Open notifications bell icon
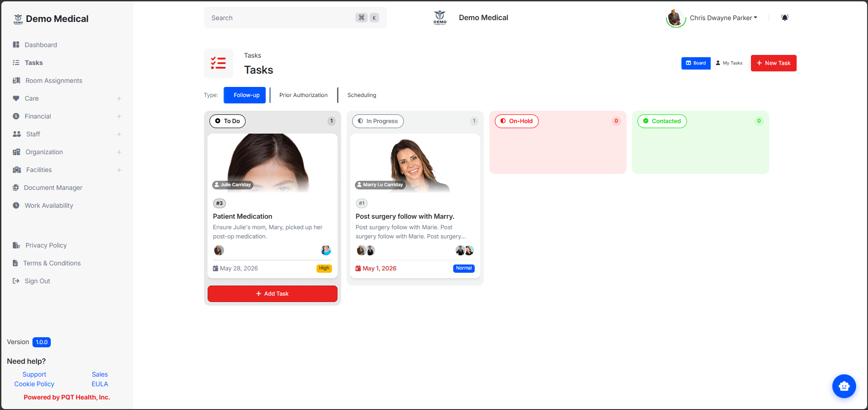This screenshot has width=868, height=410. (x=785, y=18)
